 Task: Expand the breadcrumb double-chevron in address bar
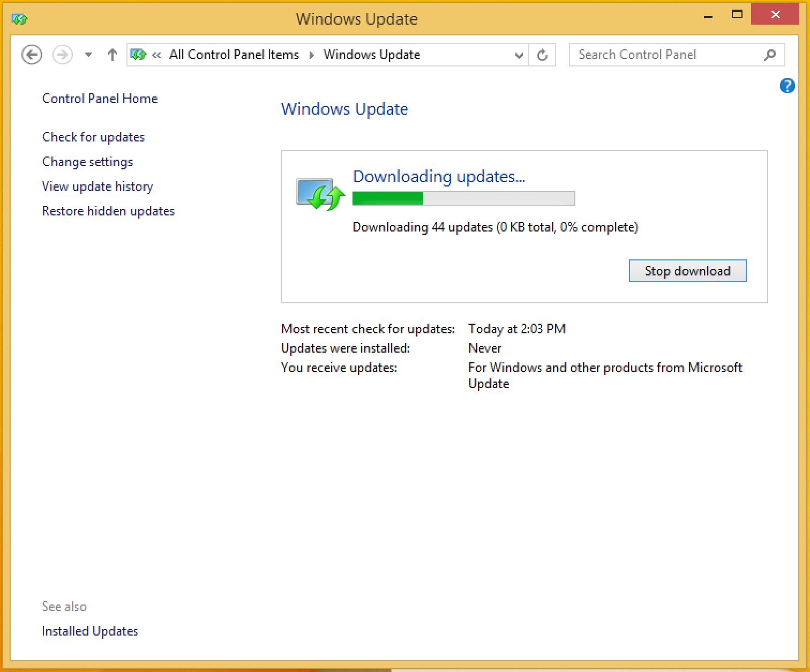tap(156, 55)
